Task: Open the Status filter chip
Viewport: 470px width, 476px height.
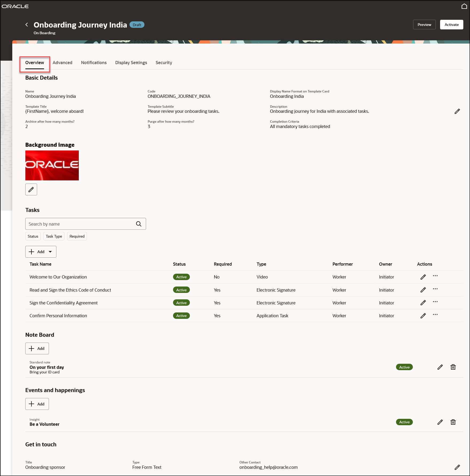Action: pyautogui.click(x=33, y=236)
